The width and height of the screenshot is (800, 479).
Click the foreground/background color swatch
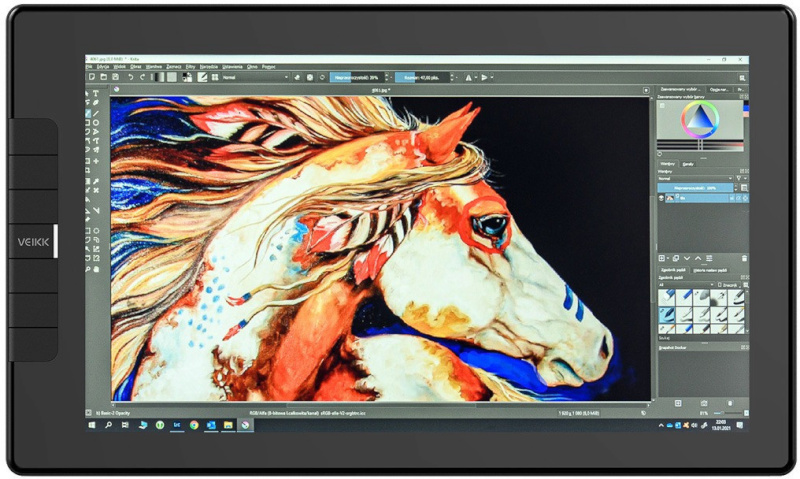pyautogui.click(x=187, y=77)
